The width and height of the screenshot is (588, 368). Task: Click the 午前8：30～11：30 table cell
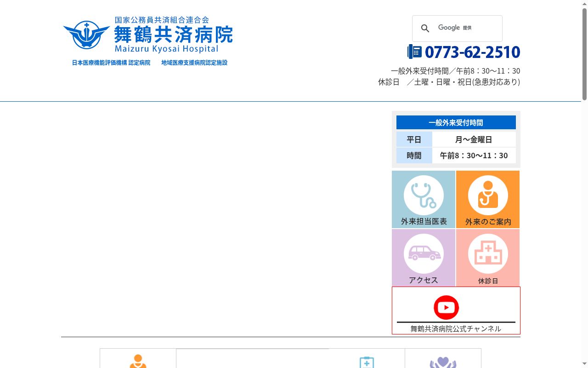[474, 155]
